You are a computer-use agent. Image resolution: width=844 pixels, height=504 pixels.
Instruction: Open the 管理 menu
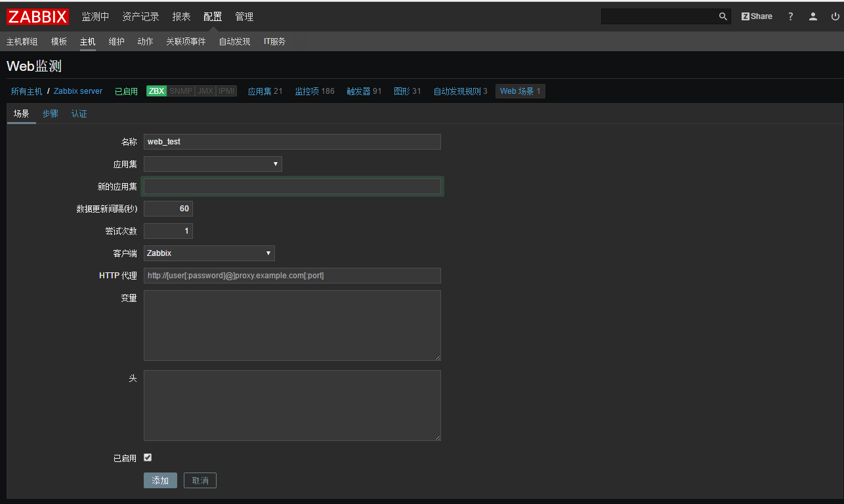(244, 16)
